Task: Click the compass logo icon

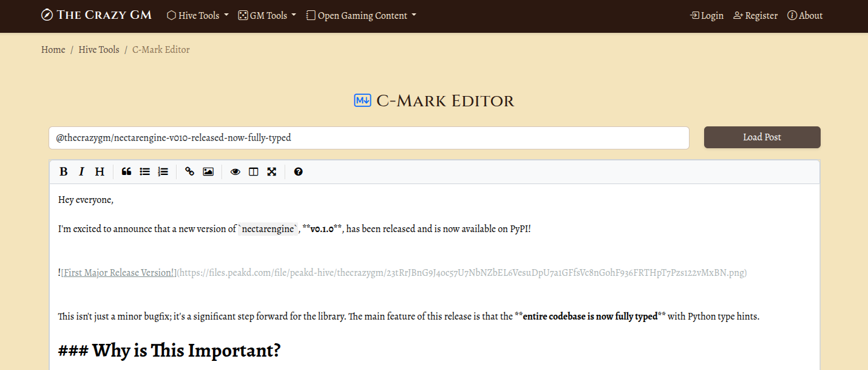Action: coord(47,15)
